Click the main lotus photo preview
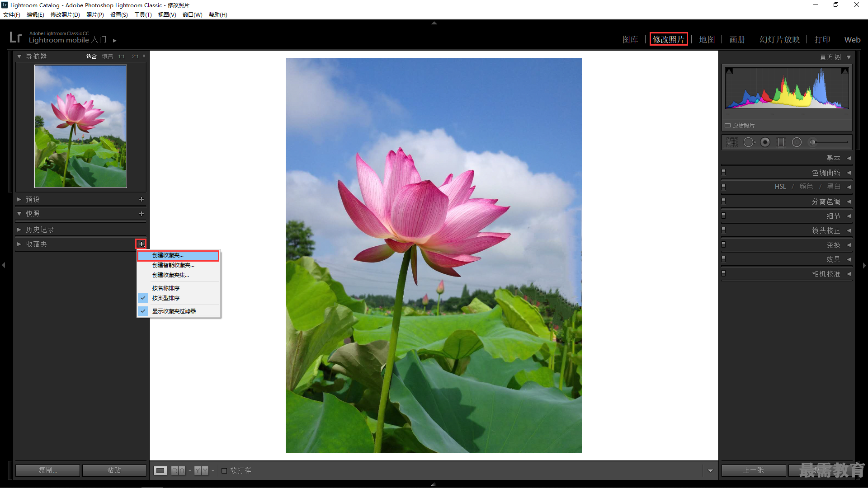 pos(434,255)
